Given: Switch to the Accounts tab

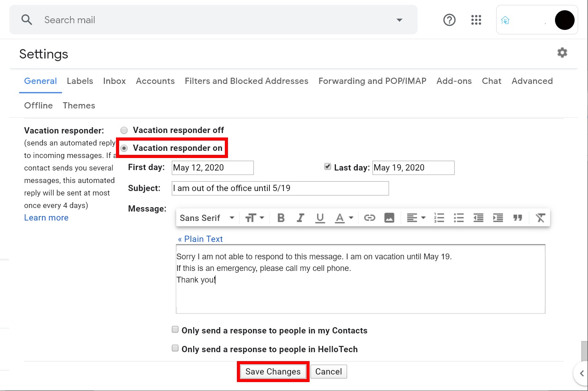Looking at the screenshot, I should [x=155, y=81].
